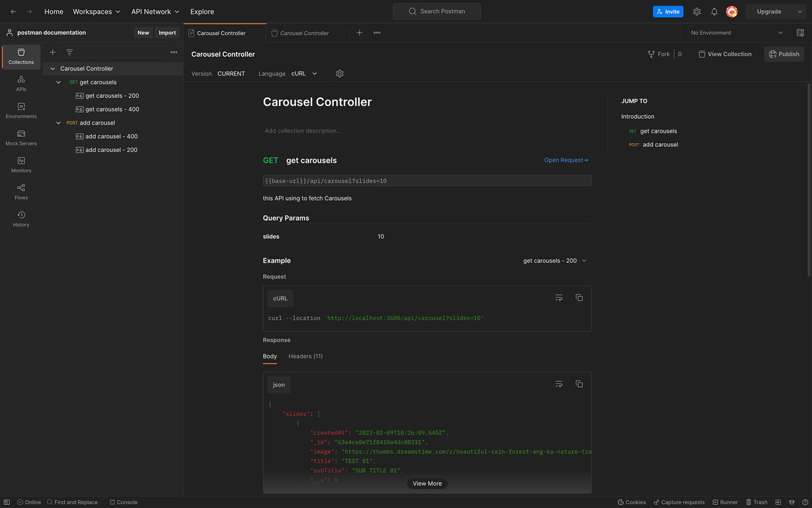Click the Fork button
Screen dimensions: 812x508
point(659,54)
